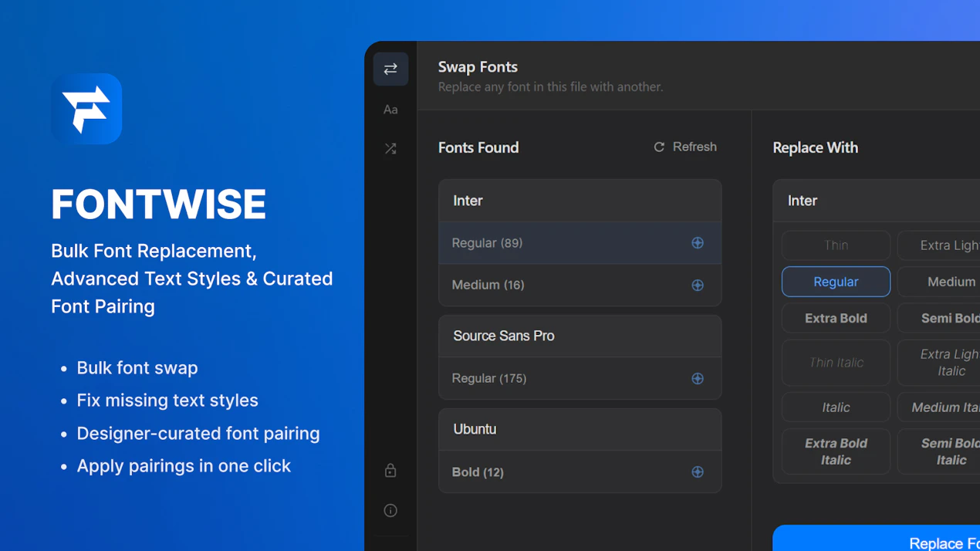Open the Aa text styles sidebar icon
The height and width of the screenshot is (551, 980).
(390, 110)
